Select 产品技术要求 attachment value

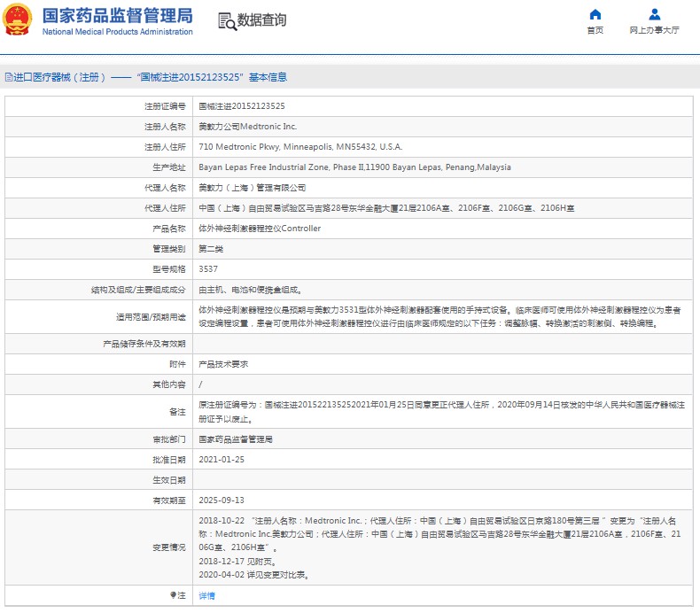coord(223,364)
